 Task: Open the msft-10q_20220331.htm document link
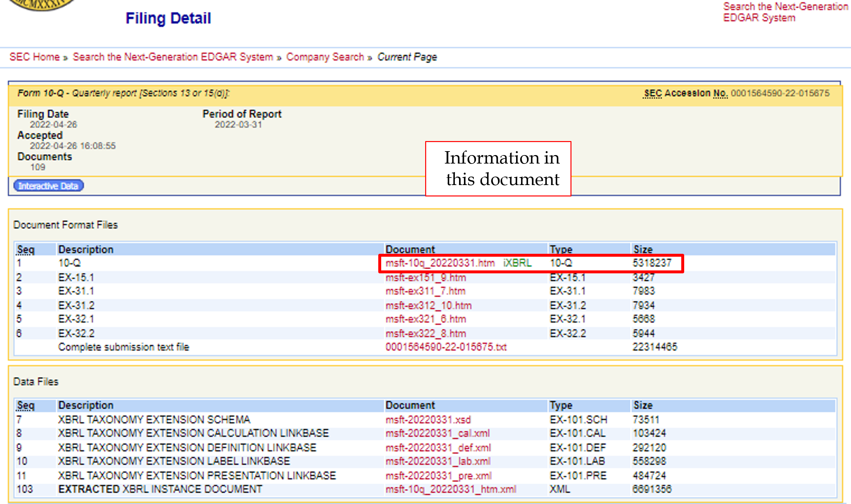[x=440, y=263]
